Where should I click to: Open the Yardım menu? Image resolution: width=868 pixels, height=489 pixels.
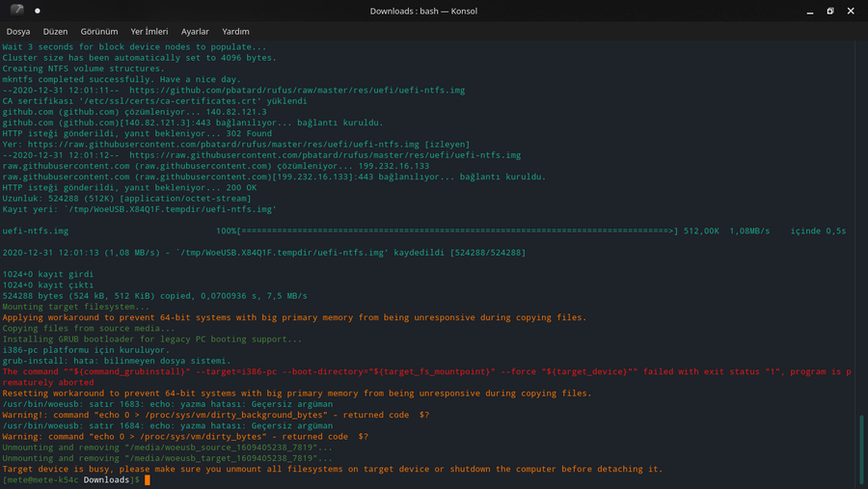(x=235, y=31)
